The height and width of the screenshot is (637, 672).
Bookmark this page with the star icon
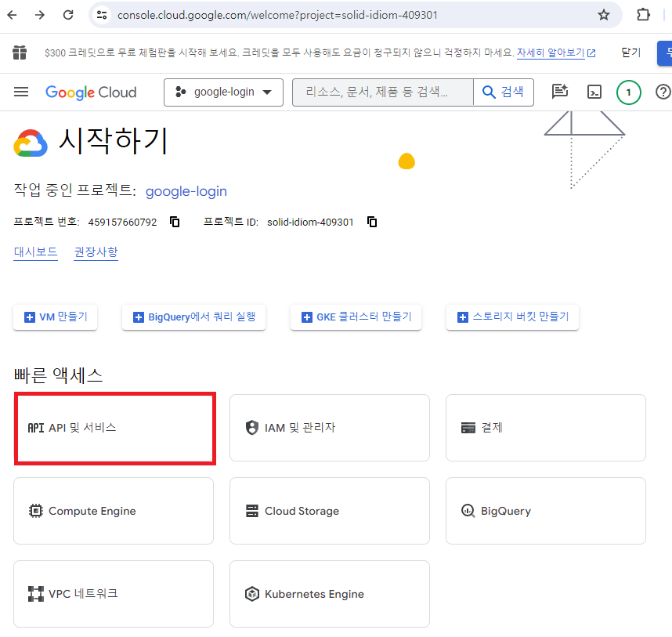(x=604, y=15)
